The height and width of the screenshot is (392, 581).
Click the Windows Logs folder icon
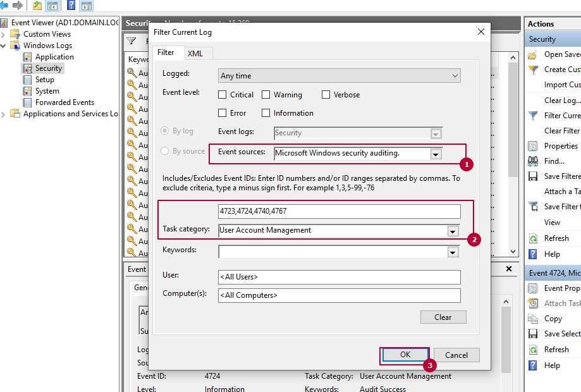tap(15, 46)
